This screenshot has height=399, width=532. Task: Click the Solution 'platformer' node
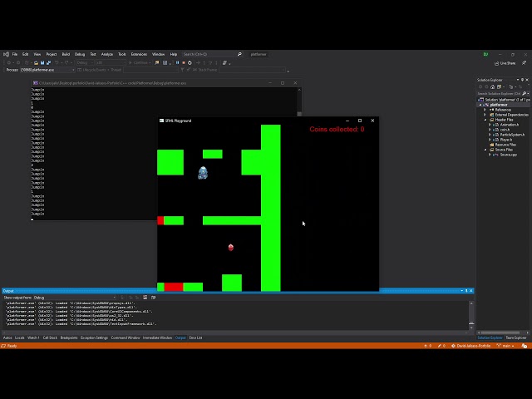pyautogui.click(x=504, y=100)
